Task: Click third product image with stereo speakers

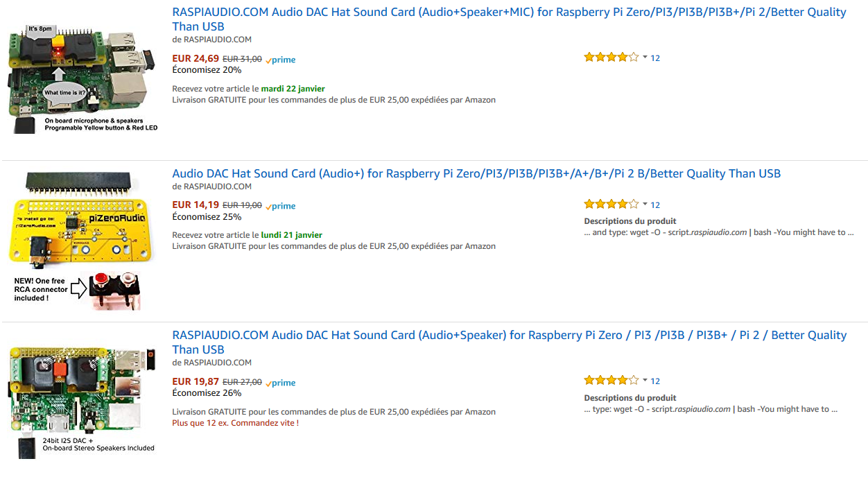Action: point(83,401)
